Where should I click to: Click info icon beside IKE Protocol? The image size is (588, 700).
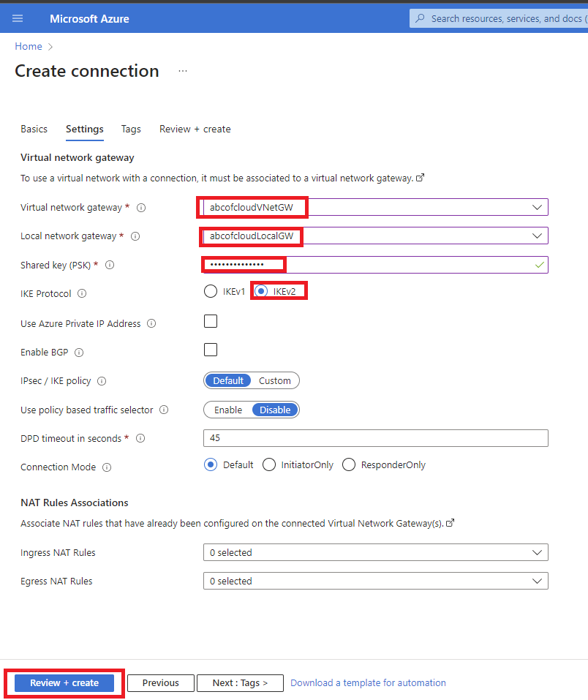click(x=82, y=294)
